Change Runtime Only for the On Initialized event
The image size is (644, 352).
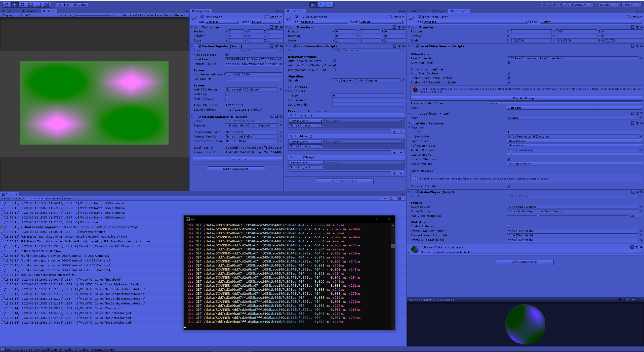[x=305, y=121]
